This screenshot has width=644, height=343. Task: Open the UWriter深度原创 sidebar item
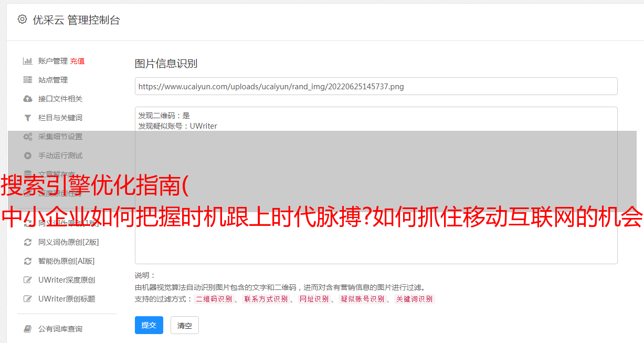click(x=67, y=280)
